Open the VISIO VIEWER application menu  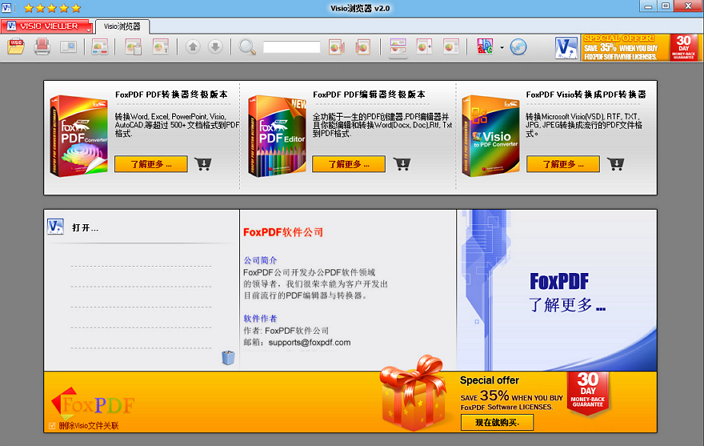pos(47,26)
